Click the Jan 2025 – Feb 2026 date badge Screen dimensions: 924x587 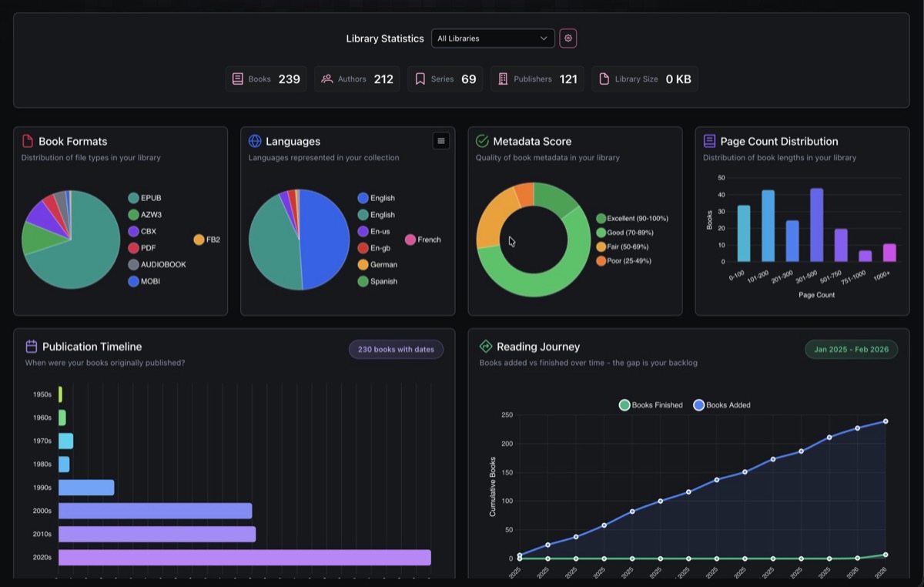851,350
